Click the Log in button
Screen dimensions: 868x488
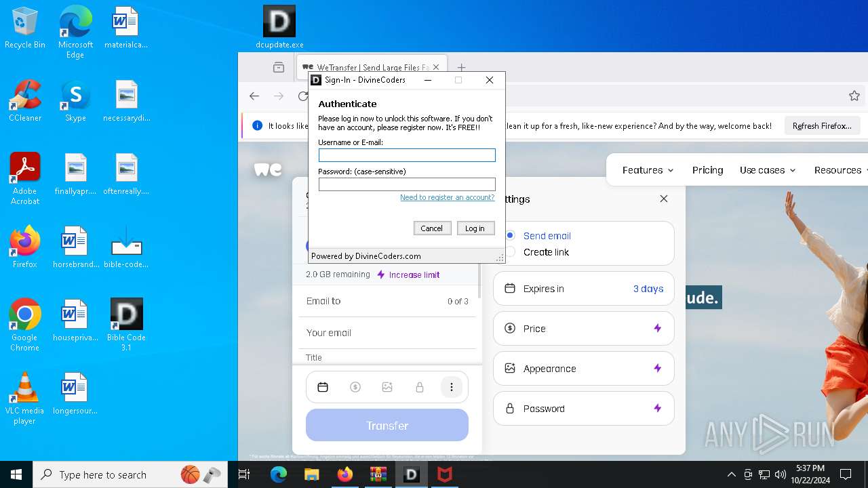click(x=475, y=228)
